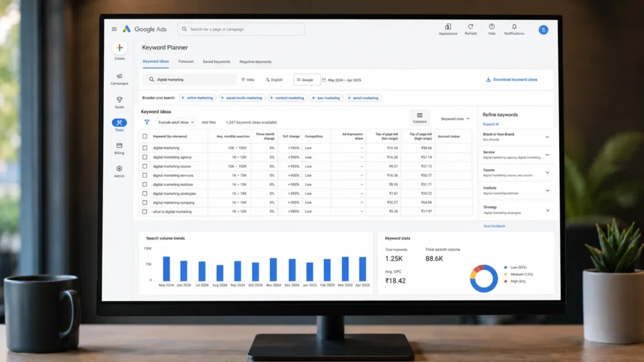
Task: Click Expand all in Refine keywords
Action: pos(491,124)
